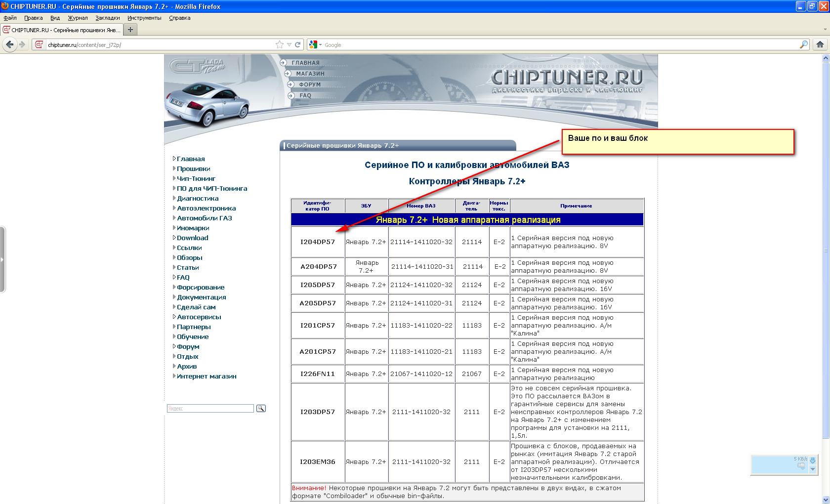830x504 pixels.
Task: Open the list all tabs dropdown arrow
Action: click(825, 30)
